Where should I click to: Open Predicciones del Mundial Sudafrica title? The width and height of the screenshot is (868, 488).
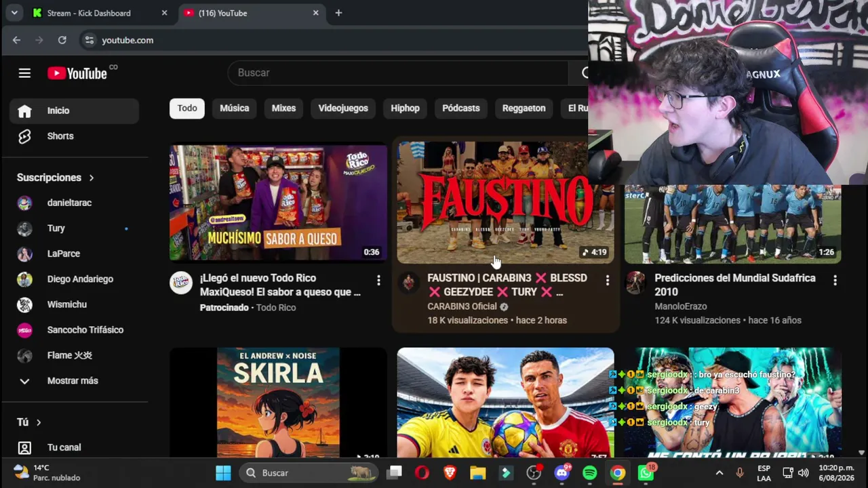click(735, 285)
